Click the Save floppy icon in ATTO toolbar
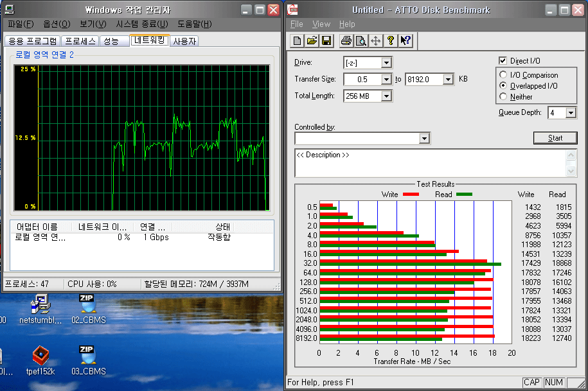The image size is (588, 391). tap(326, 40)
